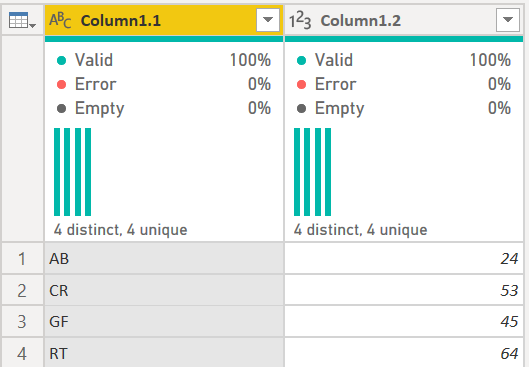Click the 123 number type icon of Column1.2
The height and width of the screenshot is (367, 529).
pyautogui.click(x=300, y=21)
